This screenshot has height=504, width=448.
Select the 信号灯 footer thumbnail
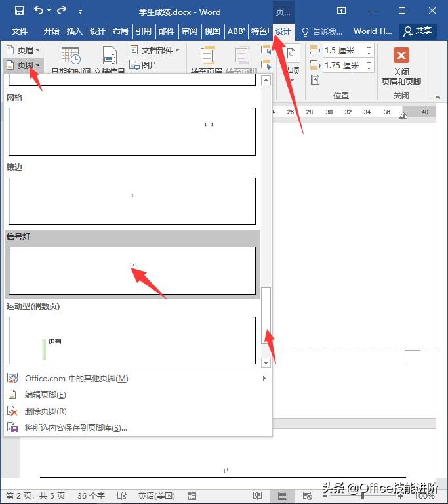pyautogui.click(x=132, y=270)
